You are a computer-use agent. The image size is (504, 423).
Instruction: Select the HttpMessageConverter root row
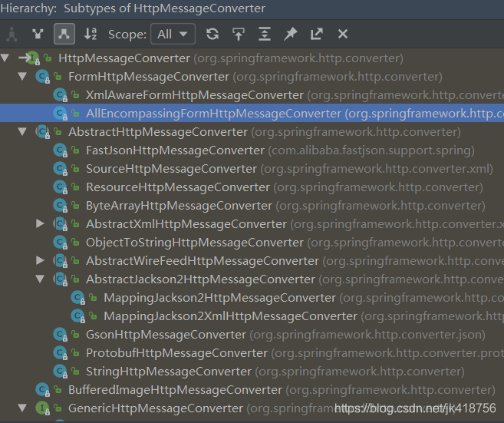point(252,58)
